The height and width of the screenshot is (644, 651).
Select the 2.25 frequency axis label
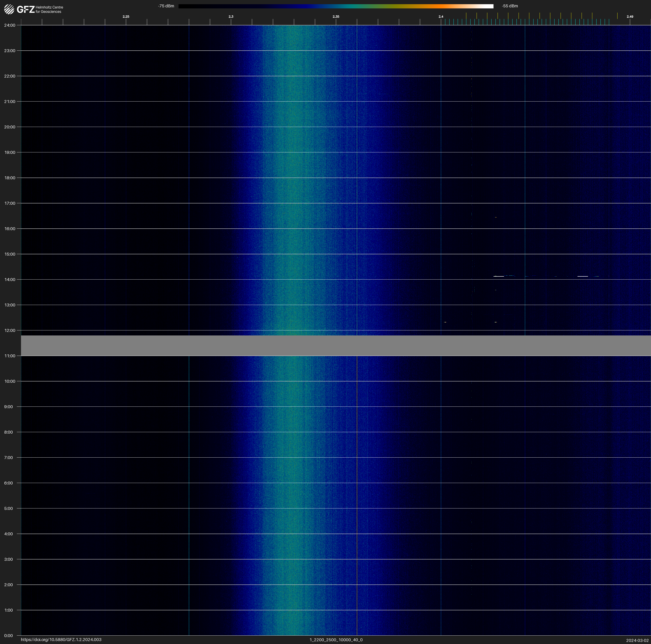[126, 17]
